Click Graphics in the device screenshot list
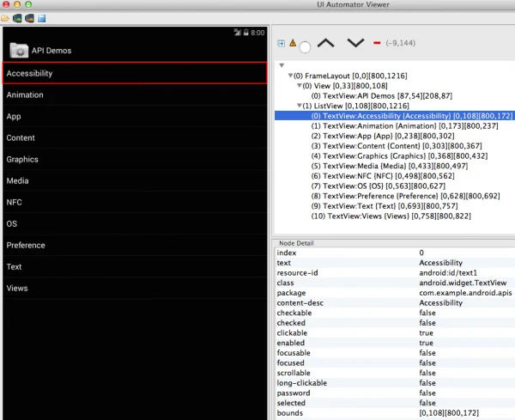The height and width of the screenshot is (420, 515). pos(135,160)
